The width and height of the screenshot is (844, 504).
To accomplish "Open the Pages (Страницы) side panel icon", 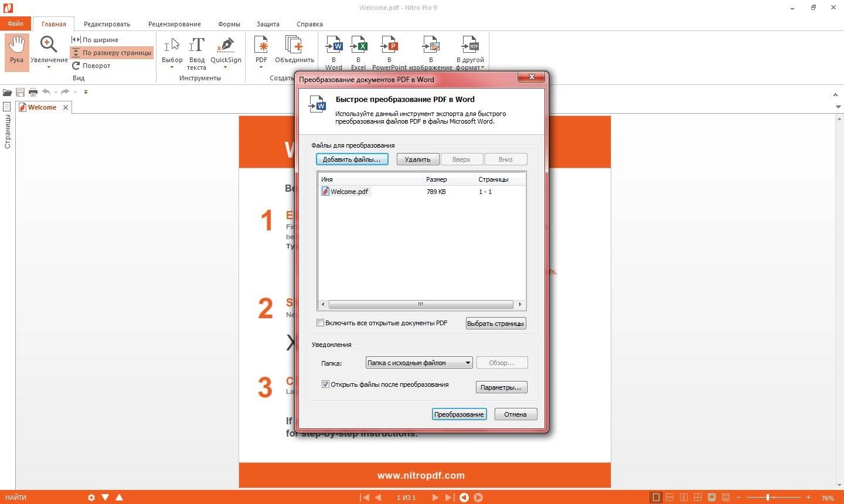I will 6,107.
